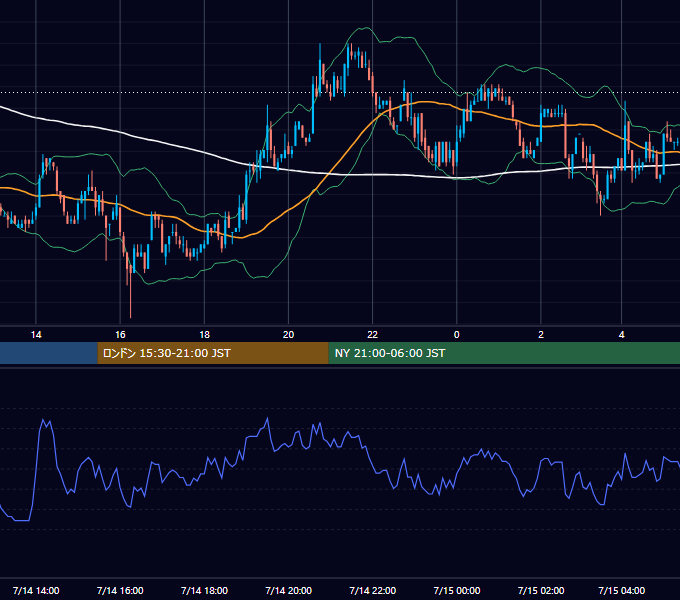Click the 7/14 22:00 date label
This screenshot has height=600, width=680.
373,590
